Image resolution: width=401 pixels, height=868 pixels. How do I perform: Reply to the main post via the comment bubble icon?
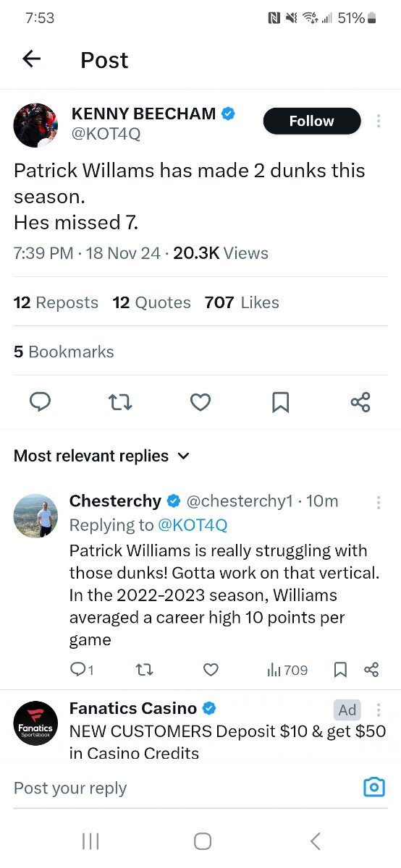[x=41, y=402]
